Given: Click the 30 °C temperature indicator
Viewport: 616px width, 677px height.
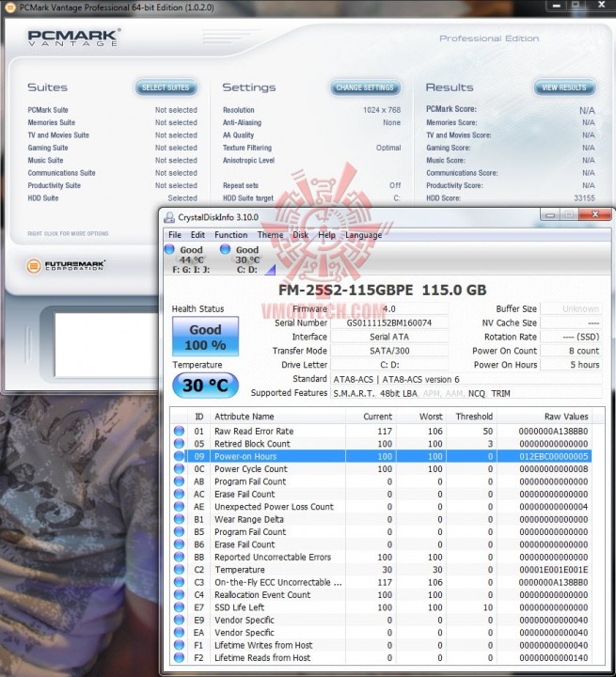Looking at the screenshot, I should [205, 386].
